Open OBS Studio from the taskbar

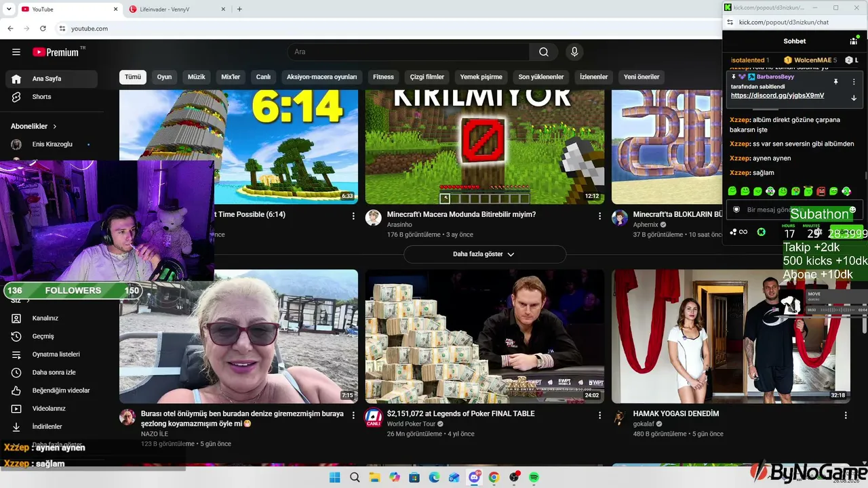coord(514,477)
